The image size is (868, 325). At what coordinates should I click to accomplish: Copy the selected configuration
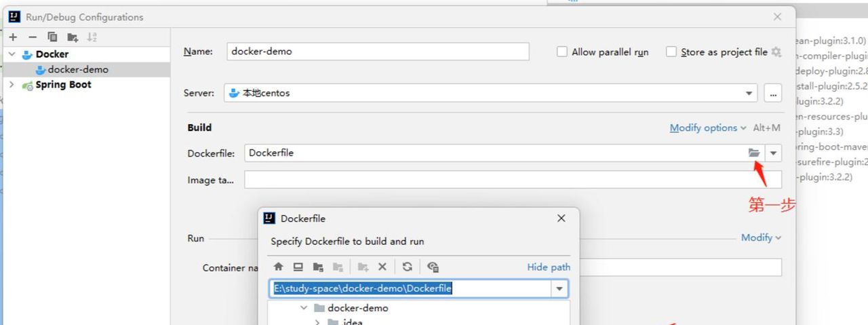coord(52,37)
